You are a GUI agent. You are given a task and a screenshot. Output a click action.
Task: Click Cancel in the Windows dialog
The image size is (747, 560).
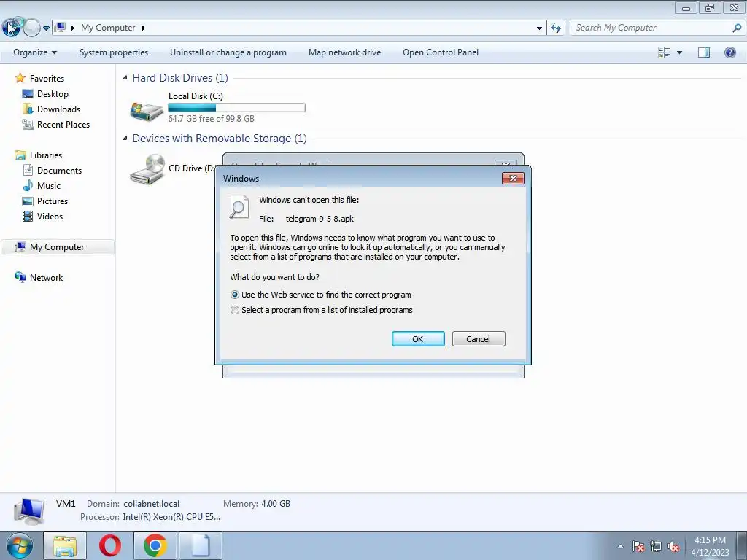pyautogui.click(x=479, y=339)
